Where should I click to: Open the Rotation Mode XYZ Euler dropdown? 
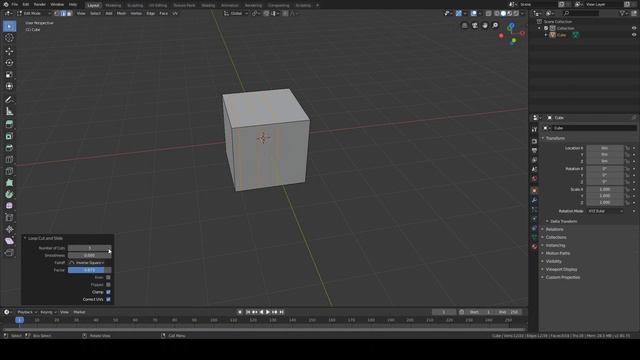coord(605,211)
